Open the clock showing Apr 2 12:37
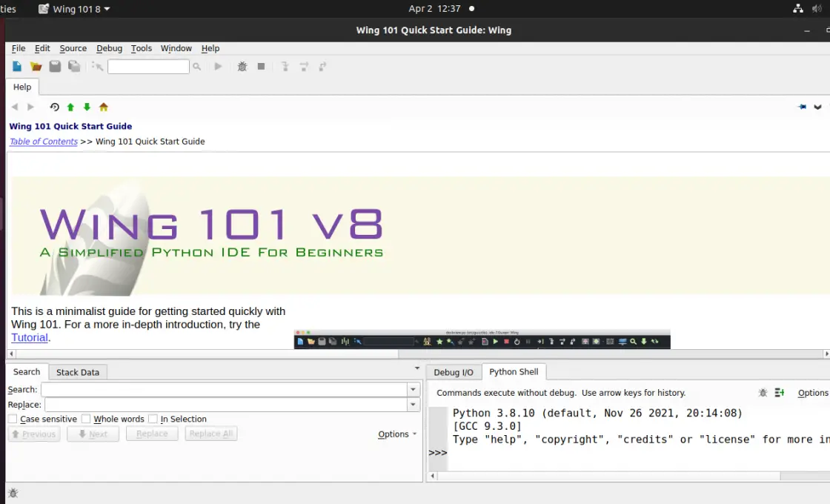Viewport: 830px width, 504px height. point(434,8)
